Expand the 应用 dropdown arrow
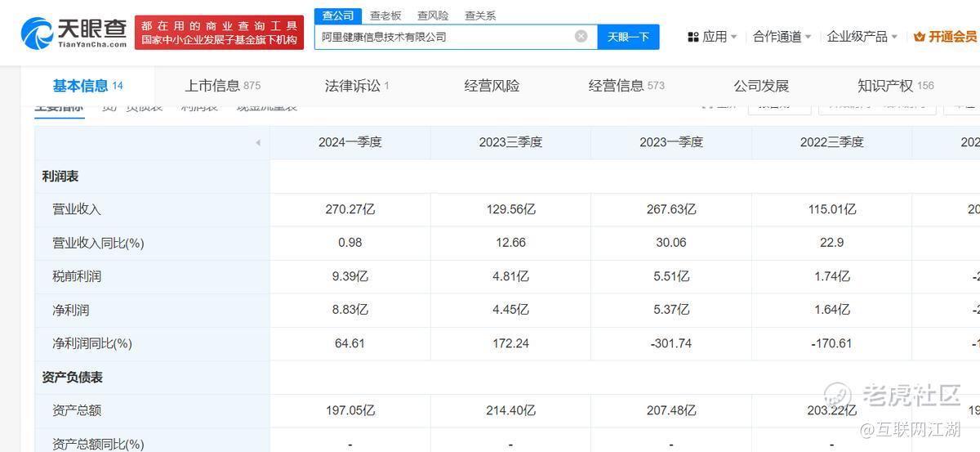This screenshot has width=980, height=452. click(733, 37)
